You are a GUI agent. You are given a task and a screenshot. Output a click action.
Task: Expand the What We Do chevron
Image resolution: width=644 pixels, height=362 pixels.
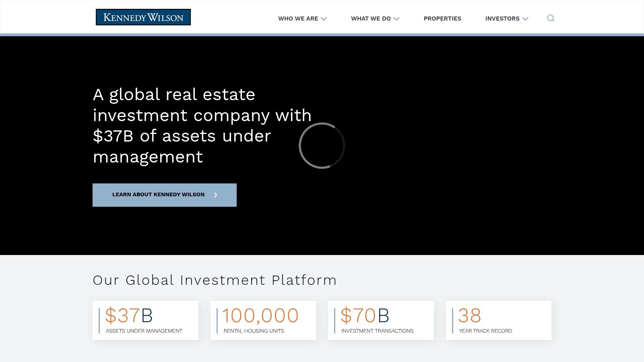pos(396,19)
